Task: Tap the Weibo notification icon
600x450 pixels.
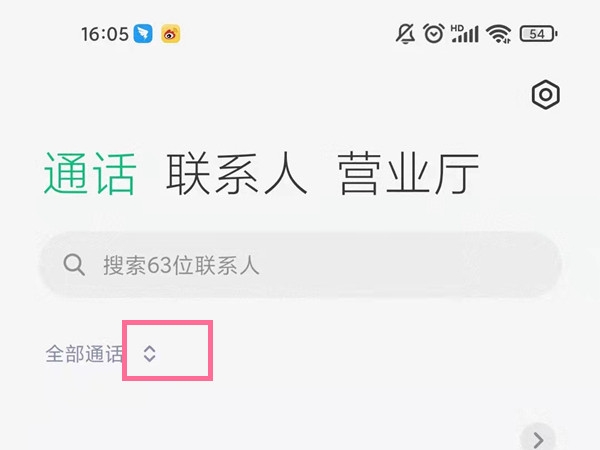Action: coord(171,34)
